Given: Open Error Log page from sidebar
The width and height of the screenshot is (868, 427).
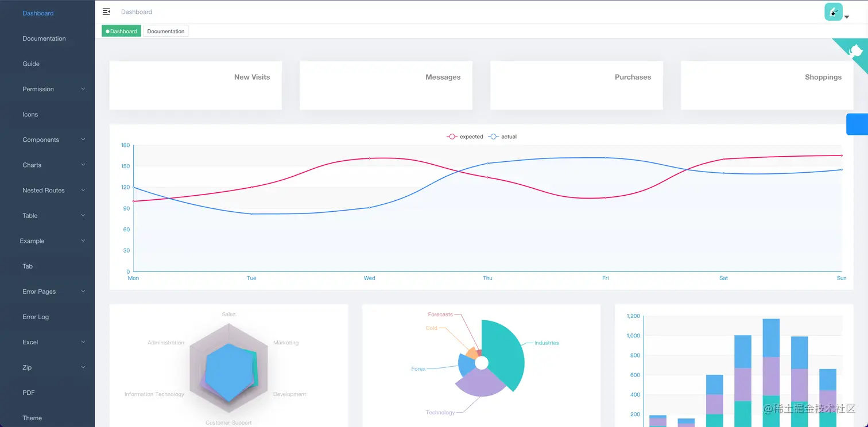Looking at the screenshot, I should 47,317.
